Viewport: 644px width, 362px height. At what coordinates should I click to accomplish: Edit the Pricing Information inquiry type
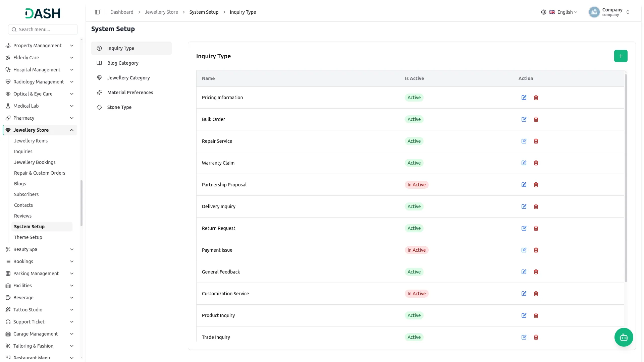(x=524, y=98)
